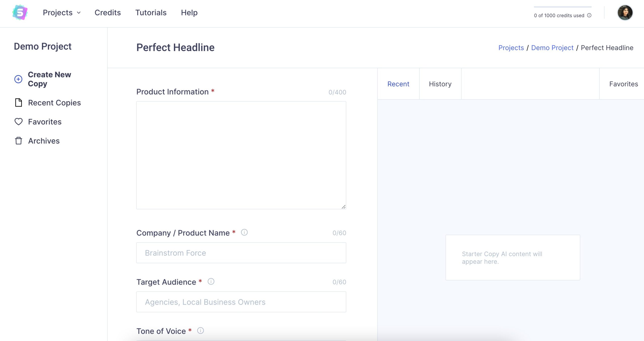Focus the Product Information text area

pyautogui.click(x=241, y=155)
